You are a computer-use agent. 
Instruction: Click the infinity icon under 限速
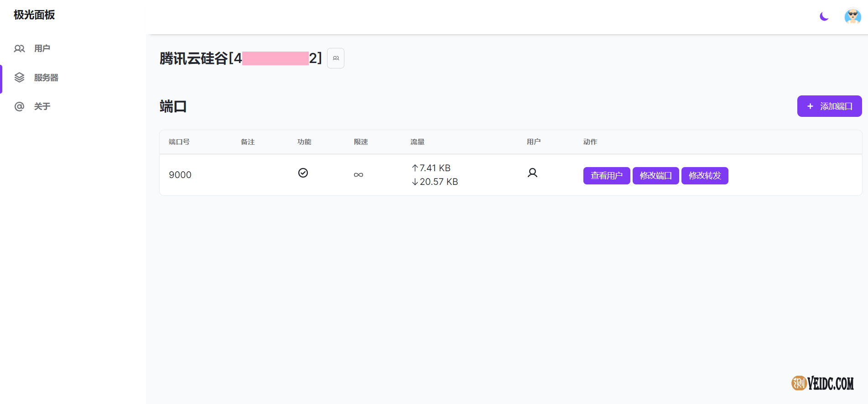(359, 175)
